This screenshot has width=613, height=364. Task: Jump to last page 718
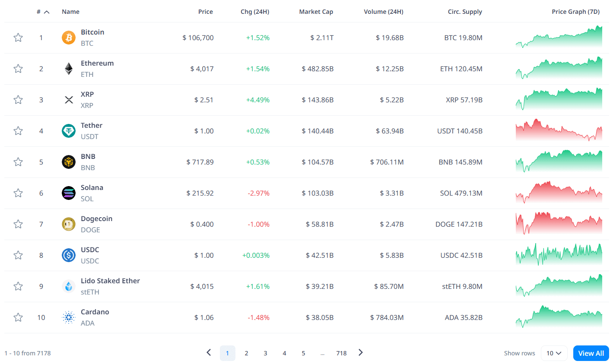click(x=341, y=353)
